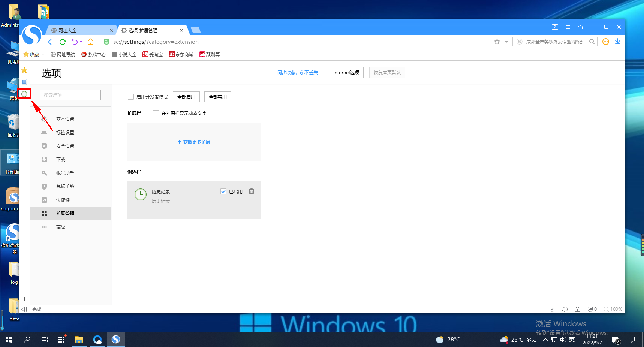Click the 全部启用 button
644x347 pixels.
click(x=186, y=97)
